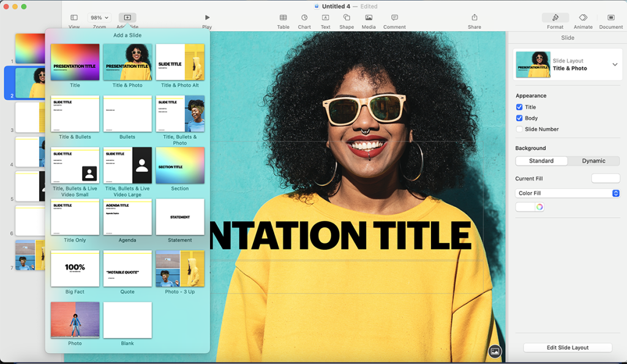This screenshot has width=627, height=364.
Task: Switch Background to Dynamic tab
Action: [593, 160]
